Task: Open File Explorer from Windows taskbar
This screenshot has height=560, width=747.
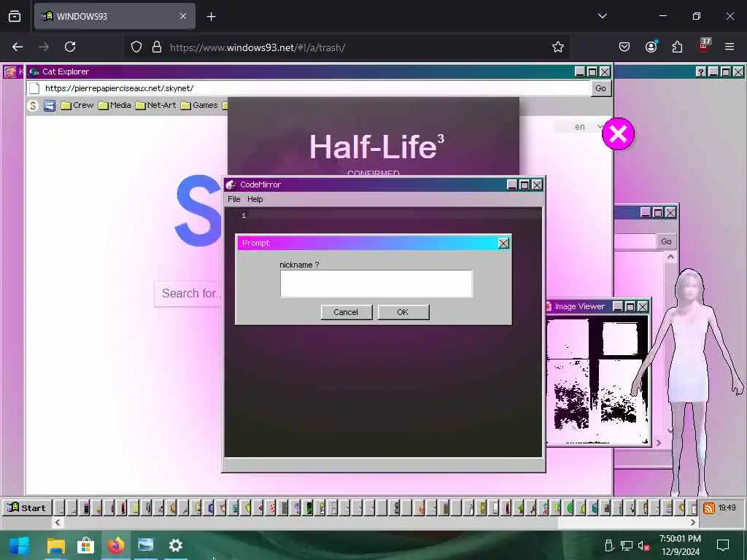Action: coord(55,545)
